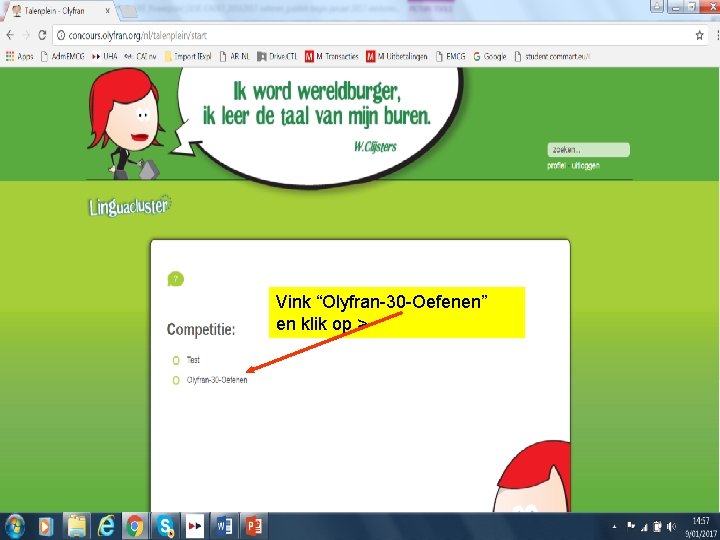The image size is (720, 540).
Task: Open the CAEnv bookmark
Action: (x=141, y=56)
